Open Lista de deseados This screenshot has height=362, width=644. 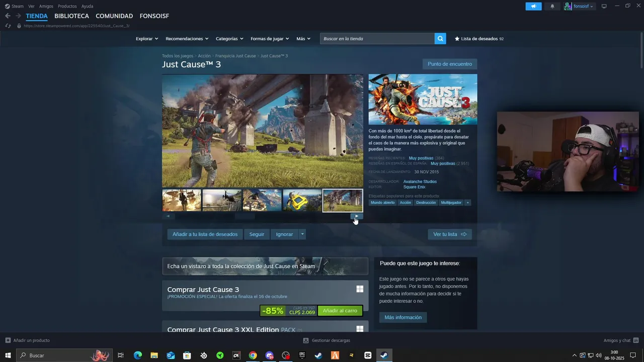(479, 39)
